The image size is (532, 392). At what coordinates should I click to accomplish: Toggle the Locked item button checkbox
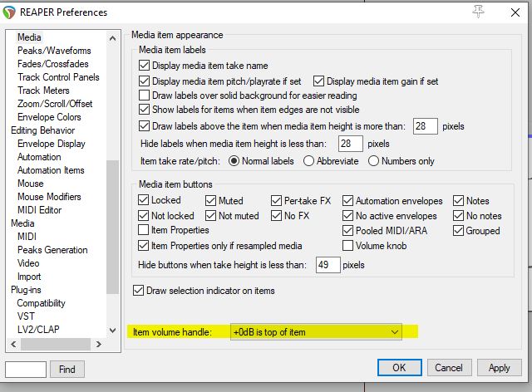(x=143, y=199)
